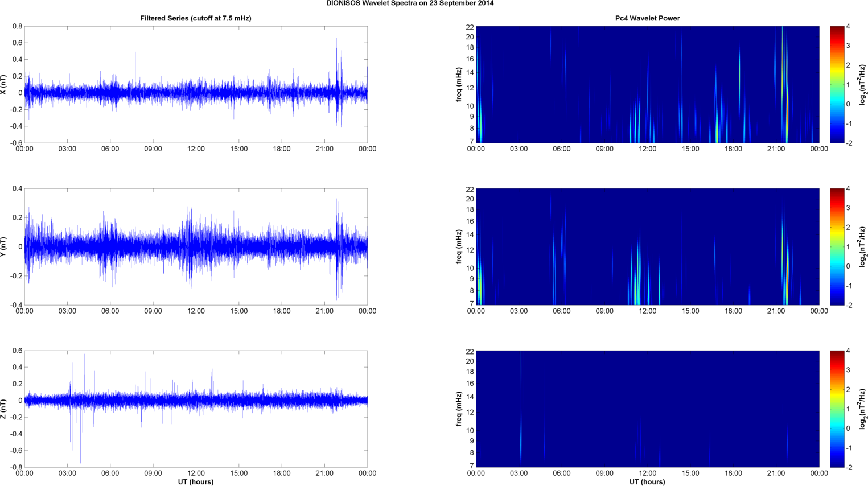Click the top spectrogram colorbar
Screen dimensions: 868x486
pos(837,85)
